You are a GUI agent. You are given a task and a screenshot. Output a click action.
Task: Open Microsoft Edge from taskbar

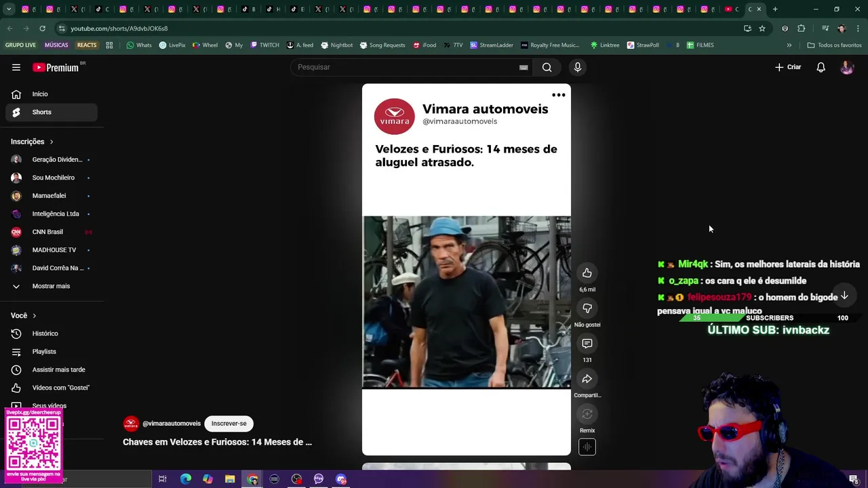coord(185,479)
